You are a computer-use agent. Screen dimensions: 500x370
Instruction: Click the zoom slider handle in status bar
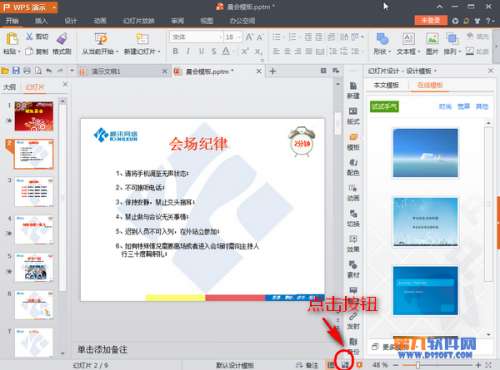[x=417, y=365]
